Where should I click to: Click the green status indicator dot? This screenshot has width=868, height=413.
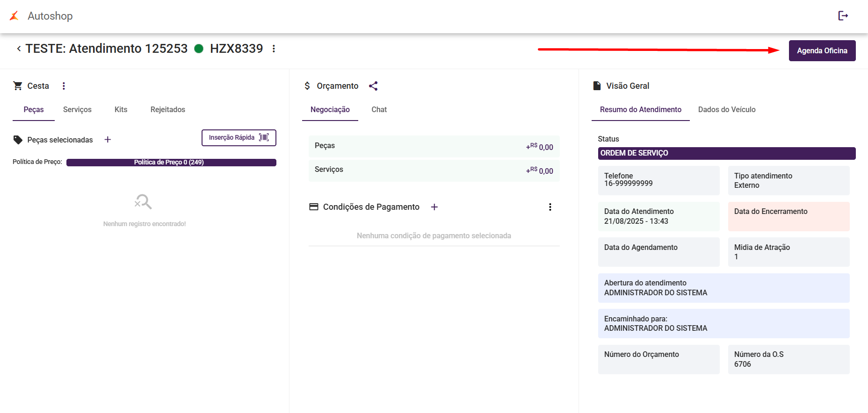[x=199, y=49]
